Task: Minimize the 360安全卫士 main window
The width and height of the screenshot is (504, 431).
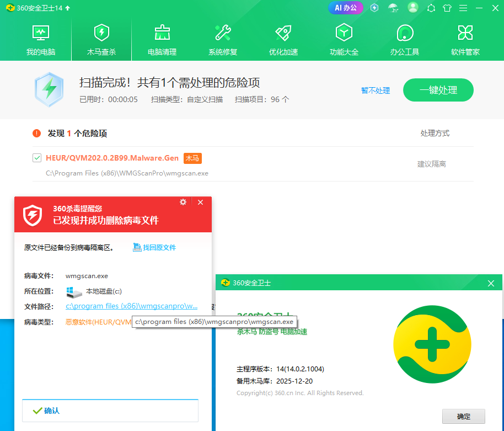Action: 479,8
